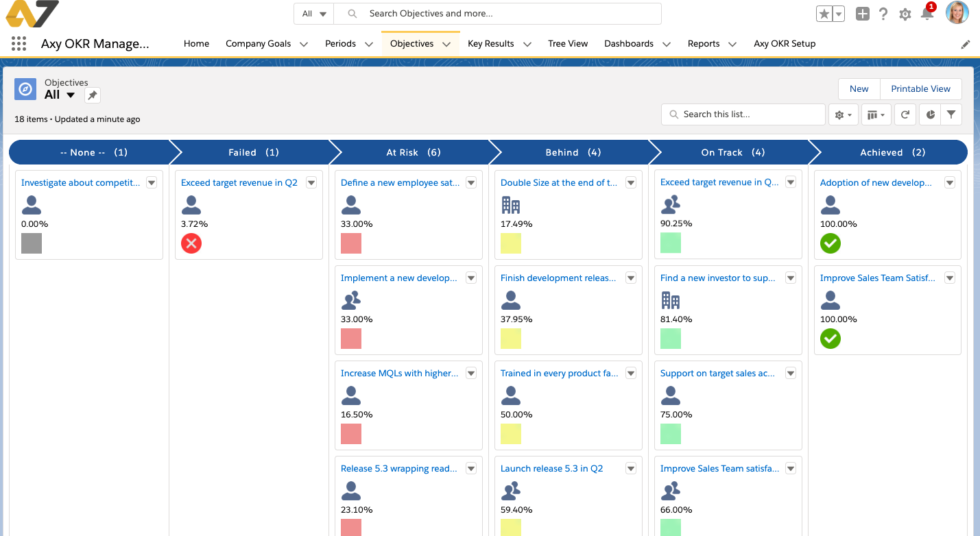The image size is (980, 536).
Task: Click the Printable View button
Action: click(x=920, y=89)
